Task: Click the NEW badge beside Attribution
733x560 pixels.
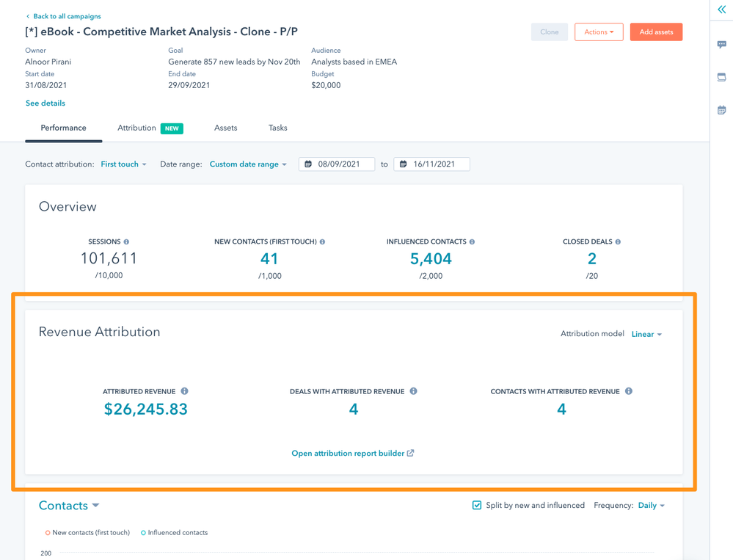Action: coord(172,128)
